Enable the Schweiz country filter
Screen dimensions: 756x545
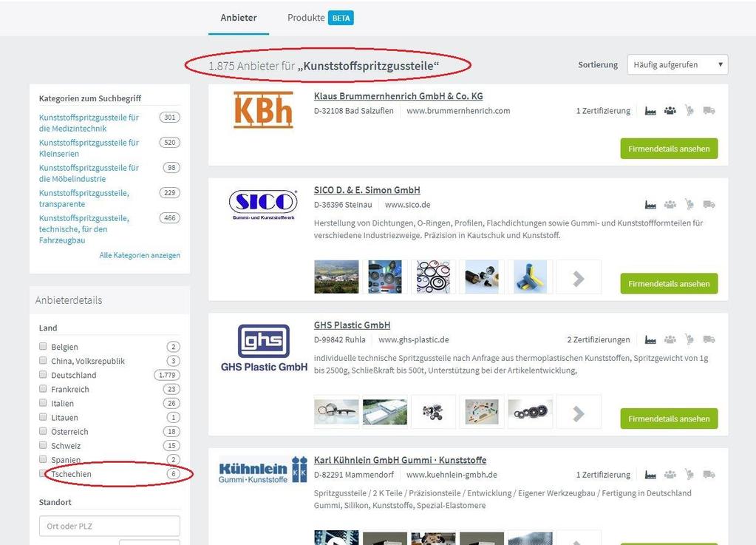click(x=43, y=444)
